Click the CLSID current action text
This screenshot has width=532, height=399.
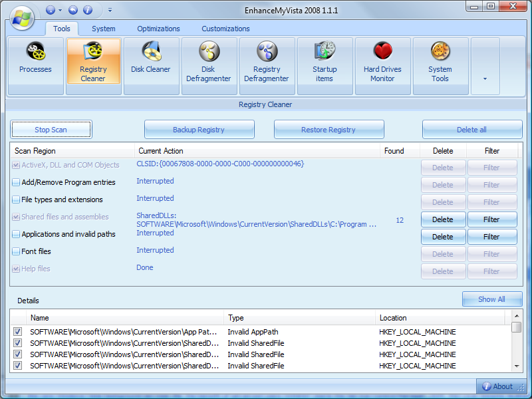click(220, 164)
